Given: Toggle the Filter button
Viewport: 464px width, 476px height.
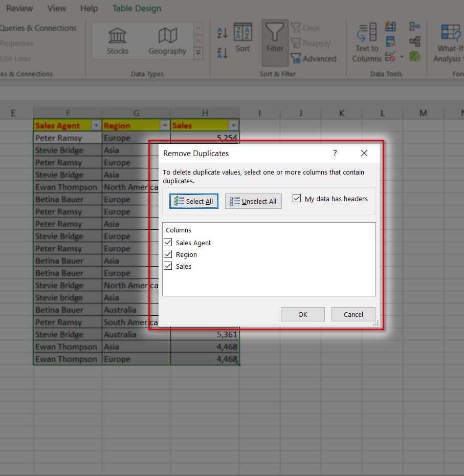Looking at the screenshot, I should point(274,41).
